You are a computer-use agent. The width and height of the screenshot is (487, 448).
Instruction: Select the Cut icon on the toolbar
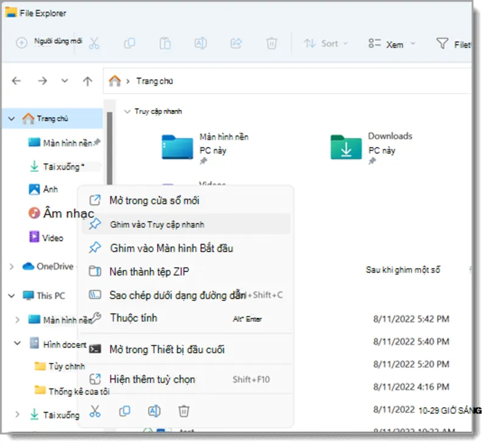coord(94,43)
